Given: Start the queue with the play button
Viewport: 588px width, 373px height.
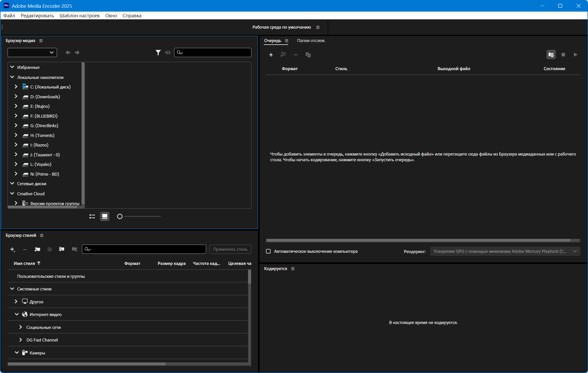Looking at the screenshot, I should [x=575, y=55].
